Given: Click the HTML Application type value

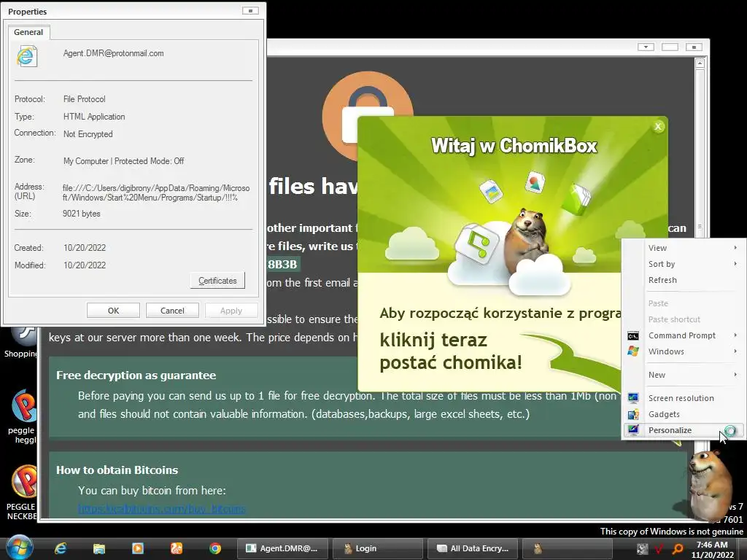Looking at the screenshot, I should point(94,117).
